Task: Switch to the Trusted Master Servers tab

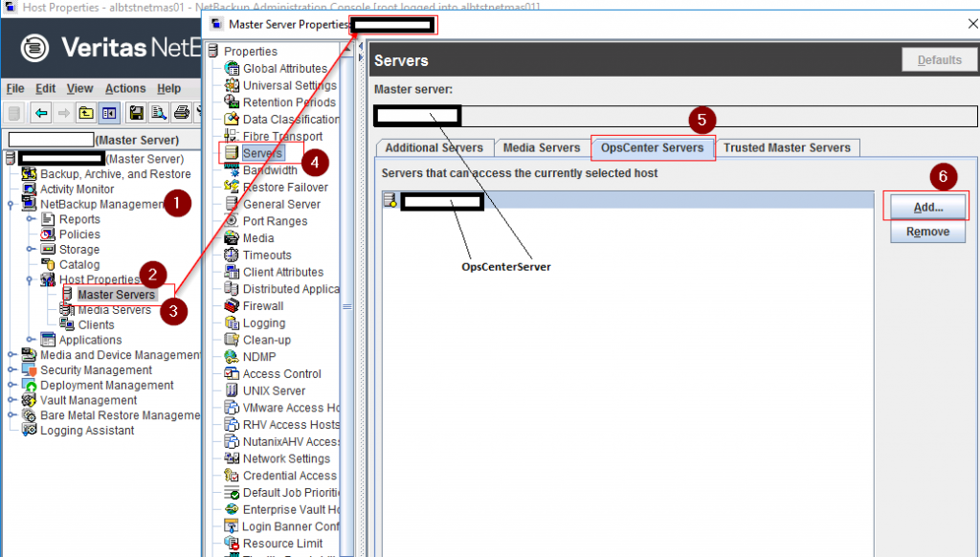Action: point(787,147)
